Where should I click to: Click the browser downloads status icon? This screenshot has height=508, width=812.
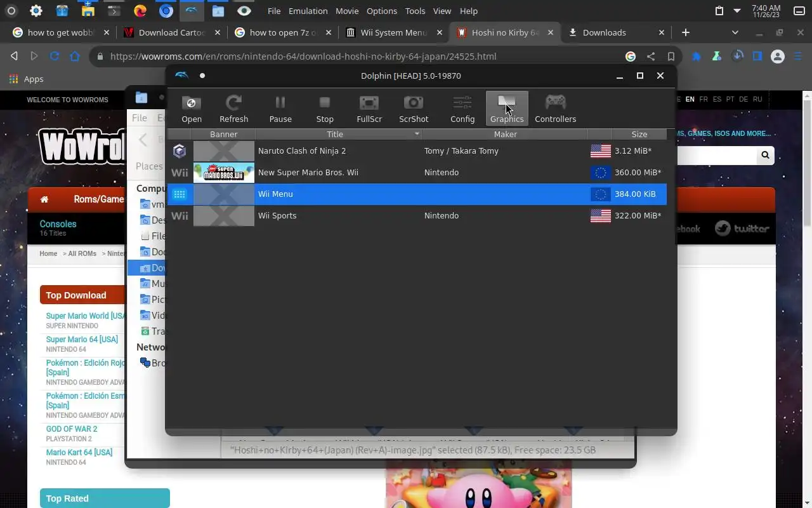pyautogui.click(x=737, y=57)
